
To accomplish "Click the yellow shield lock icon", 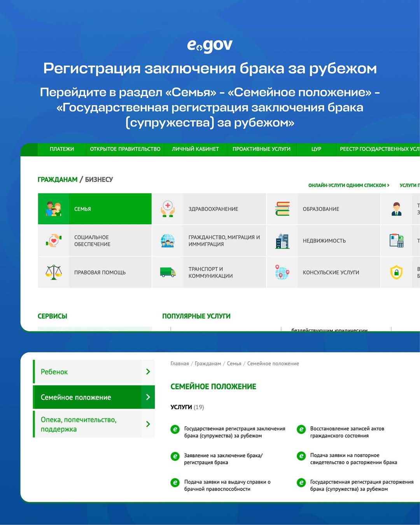I will click(396, 272).
